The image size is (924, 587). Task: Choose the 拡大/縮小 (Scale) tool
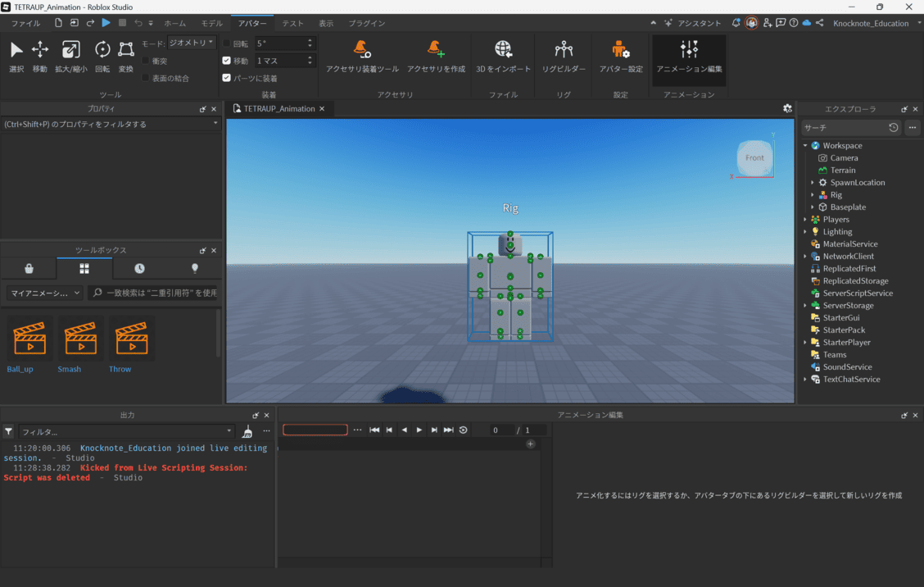[x=70, y=57]
